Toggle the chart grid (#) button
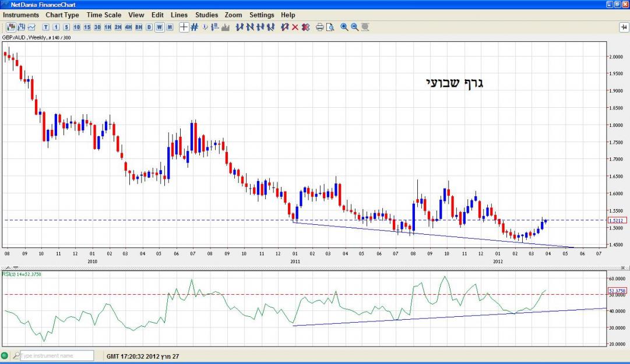Viewport: 630px width, 364px height. (195, 27)
